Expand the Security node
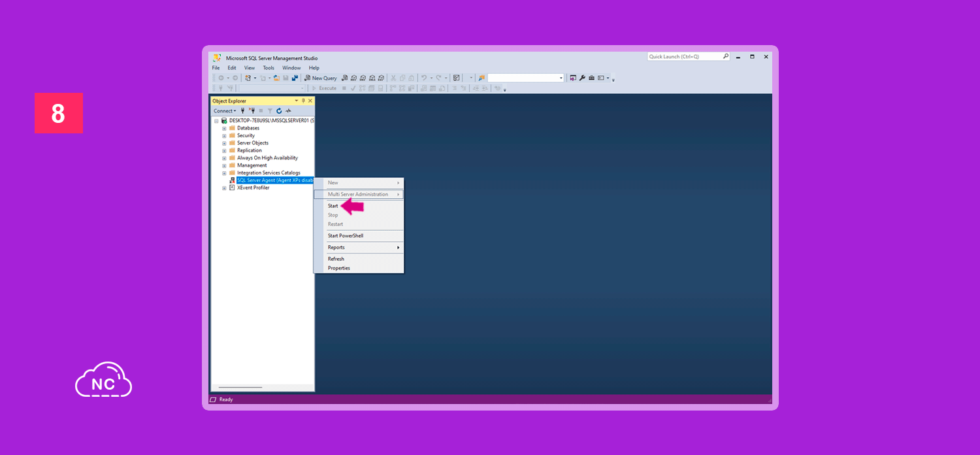Viewport: 980px width, 455px height. 224,136
